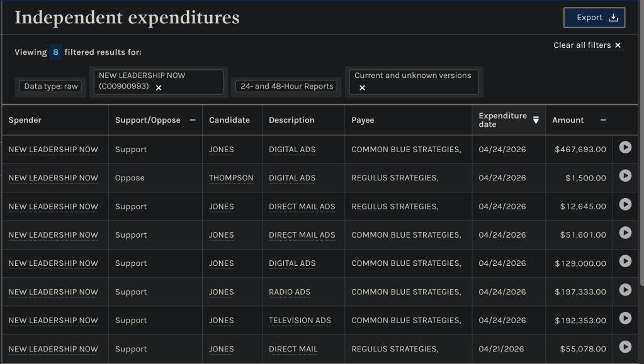Clear all filters
The height and width of the screenshot is (364, 644).
coord(587,45)
